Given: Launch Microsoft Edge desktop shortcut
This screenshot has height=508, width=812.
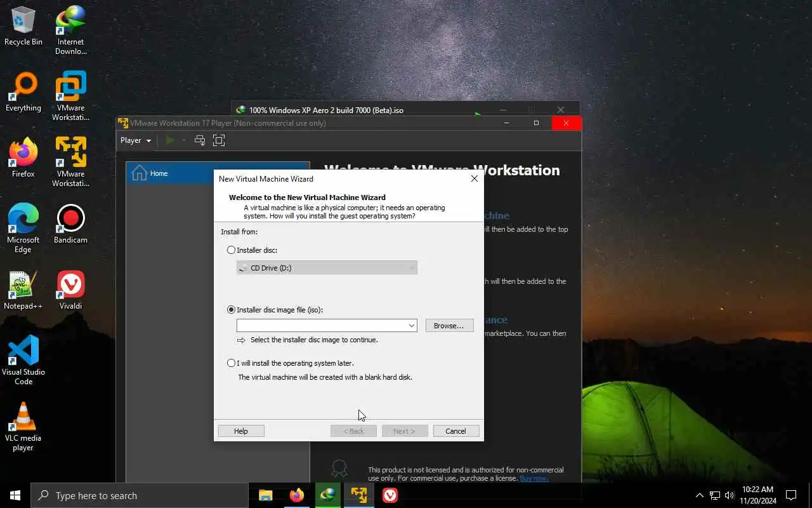Looking at the screenshot, I should (23, 228).
